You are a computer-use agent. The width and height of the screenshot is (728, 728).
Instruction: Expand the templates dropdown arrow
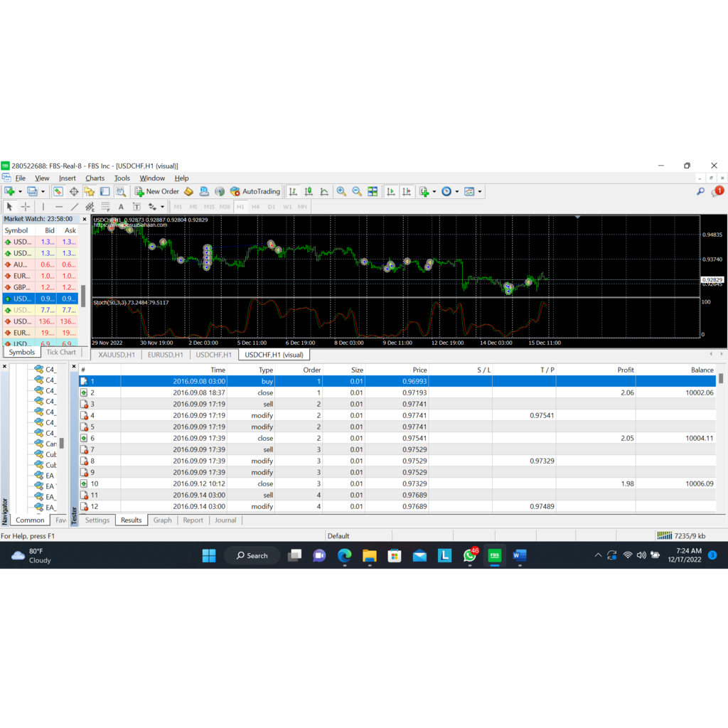point(480,191)
